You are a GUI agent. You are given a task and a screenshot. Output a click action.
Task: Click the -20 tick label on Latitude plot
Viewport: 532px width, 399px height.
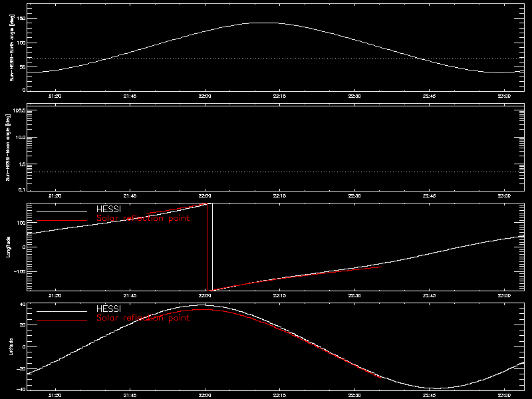coord(21,369)
